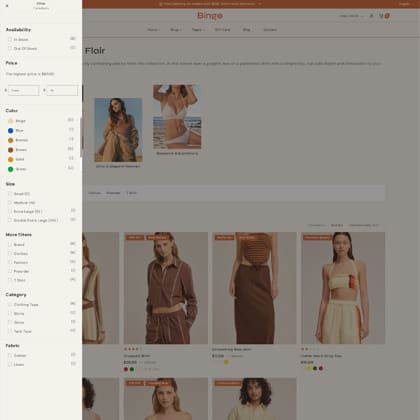Pick the Brown color swatch
420x420 pixels.
10,150
